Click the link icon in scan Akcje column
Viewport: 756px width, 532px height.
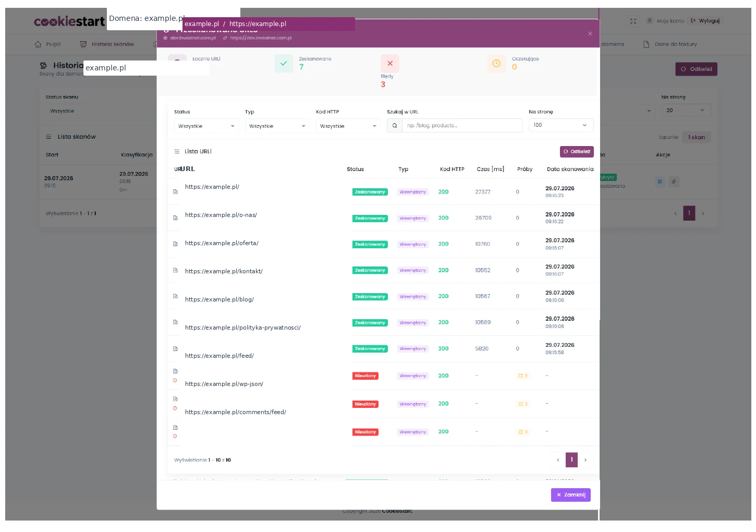click(x=674, y=182)
